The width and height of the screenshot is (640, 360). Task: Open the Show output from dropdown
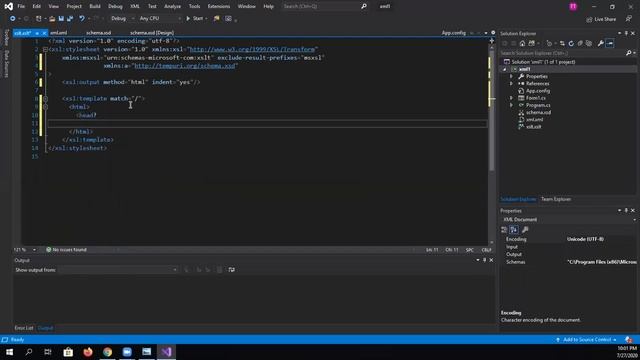118,270
